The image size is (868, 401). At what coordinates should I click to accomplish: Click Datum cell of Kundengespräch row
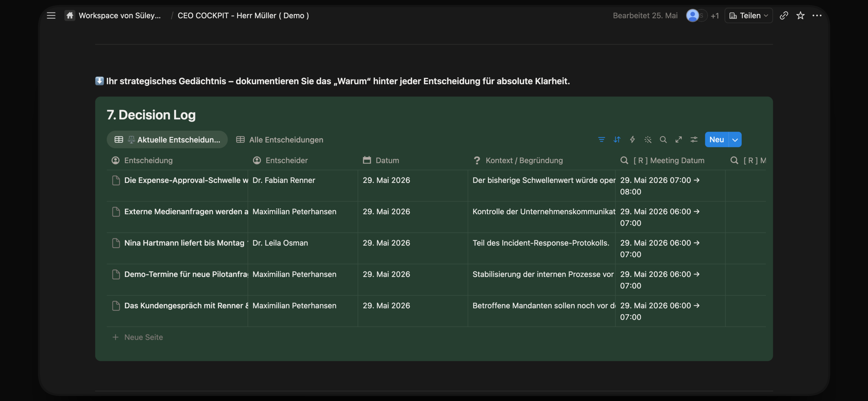click(x=413, y=311)
